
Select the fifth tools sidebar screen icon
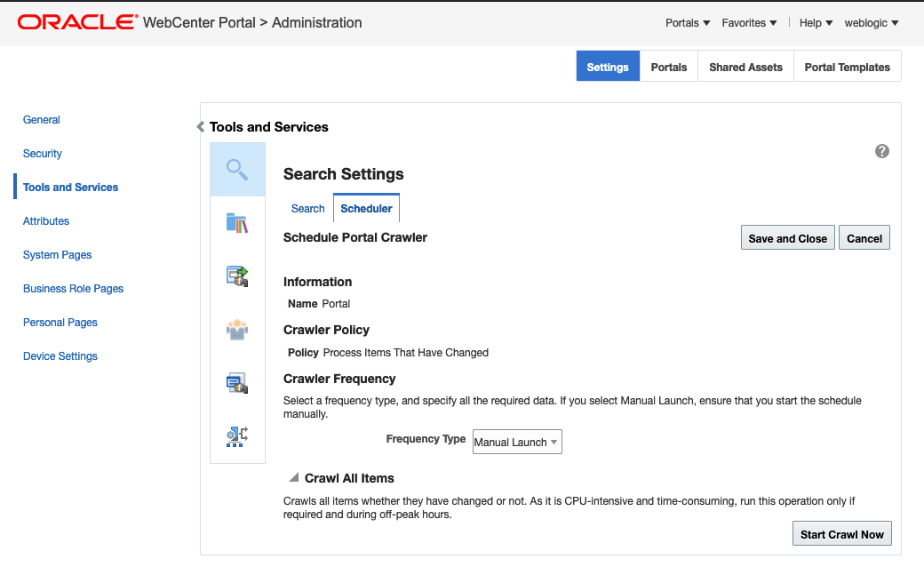(237, 383)
